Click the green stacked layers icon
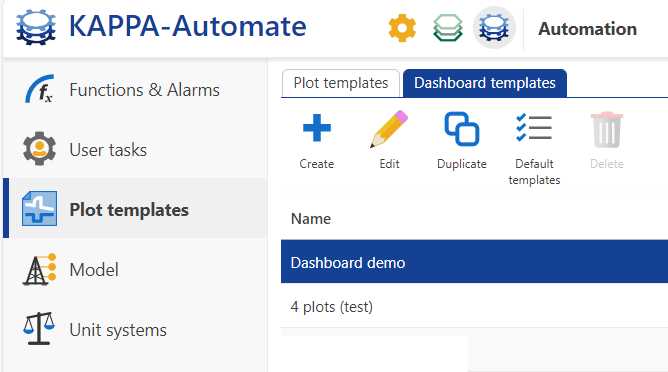Image resolution: width=668 pixels, height=372 pixels. point(448,28)
